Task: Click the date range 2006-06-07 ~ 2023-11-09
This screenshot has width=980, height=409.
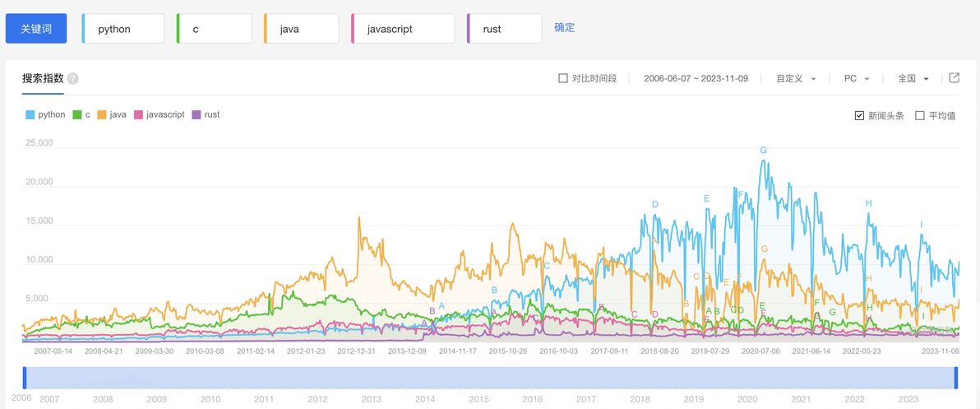Action: (696, 78)
